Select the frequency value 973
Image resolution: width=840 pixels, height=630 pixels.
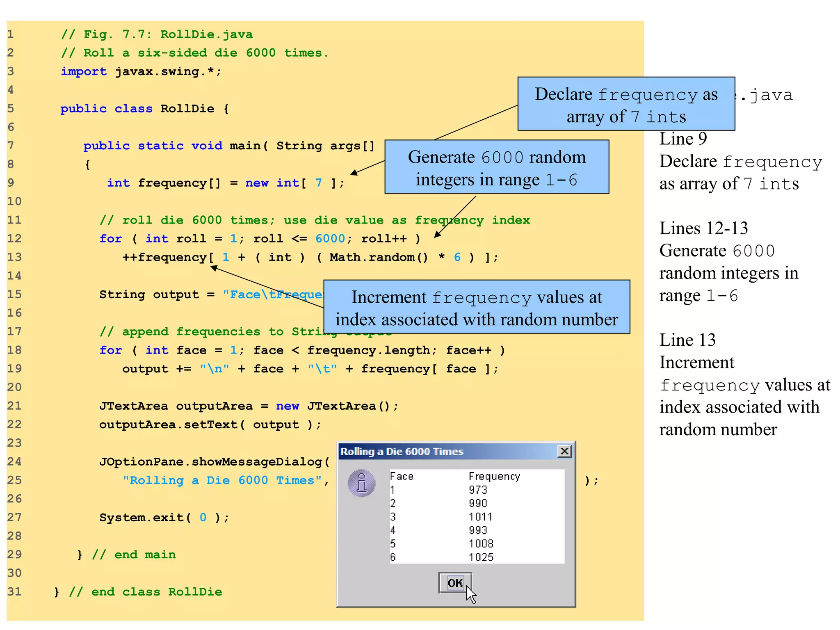[478, 490]
